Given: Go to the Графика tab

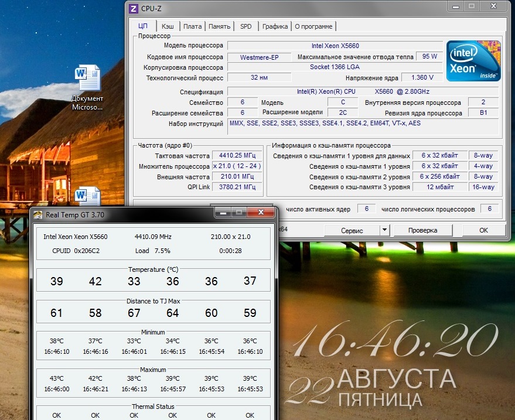Looking at the screenshot, I should 275,26.
